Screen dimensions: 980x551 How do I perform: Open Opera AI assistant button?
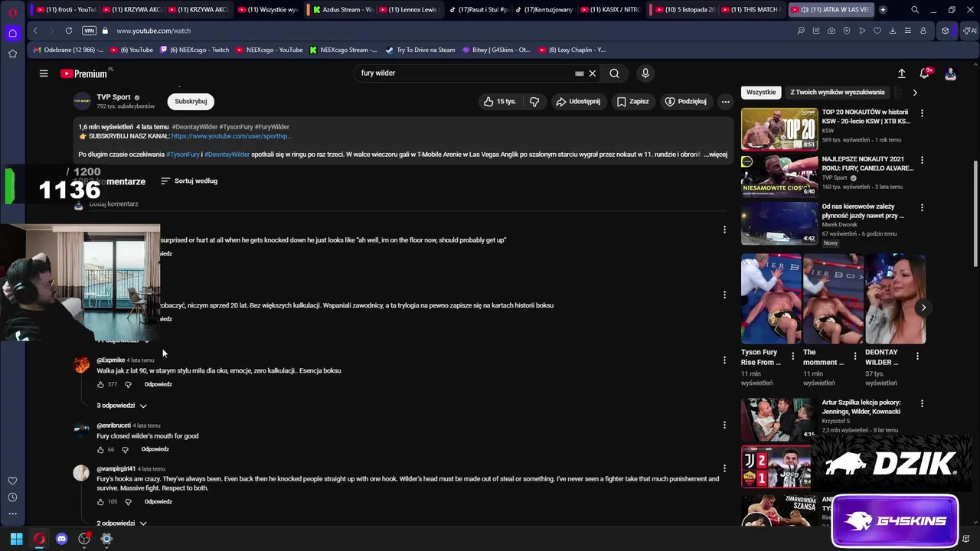click(969, 31)
